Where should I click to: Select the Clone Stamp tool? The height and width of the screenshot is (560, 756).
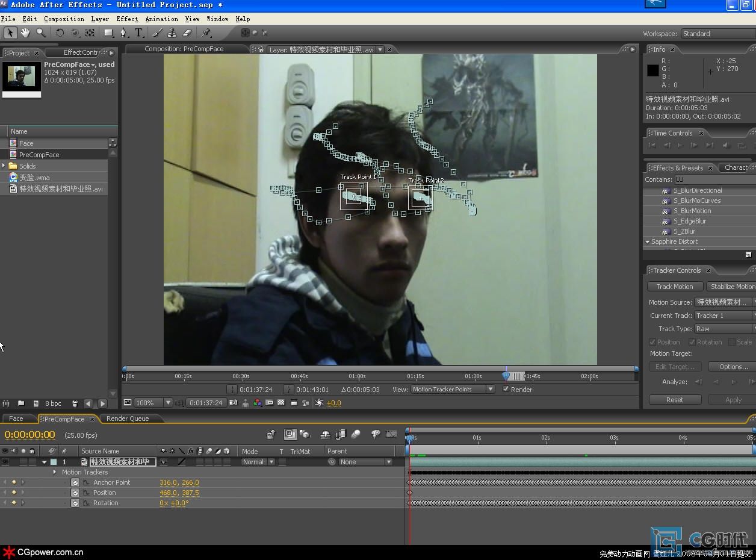(172, 33)
